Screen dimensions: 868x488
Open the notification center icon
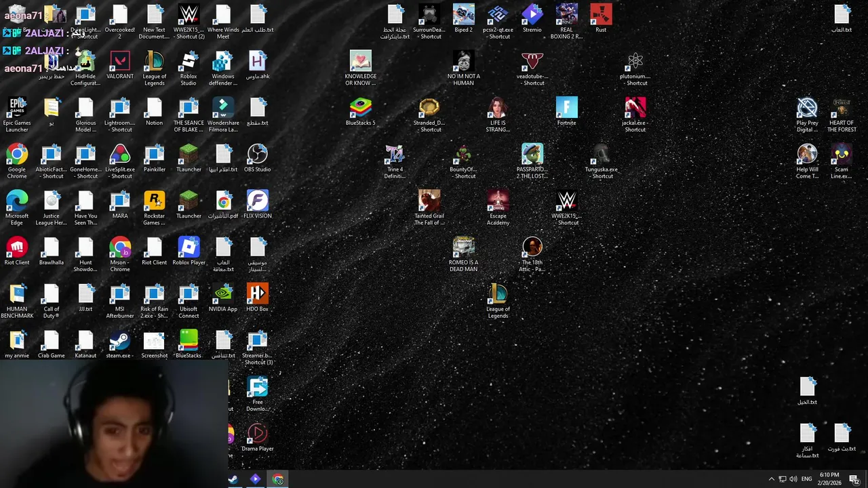click(854, 479)
